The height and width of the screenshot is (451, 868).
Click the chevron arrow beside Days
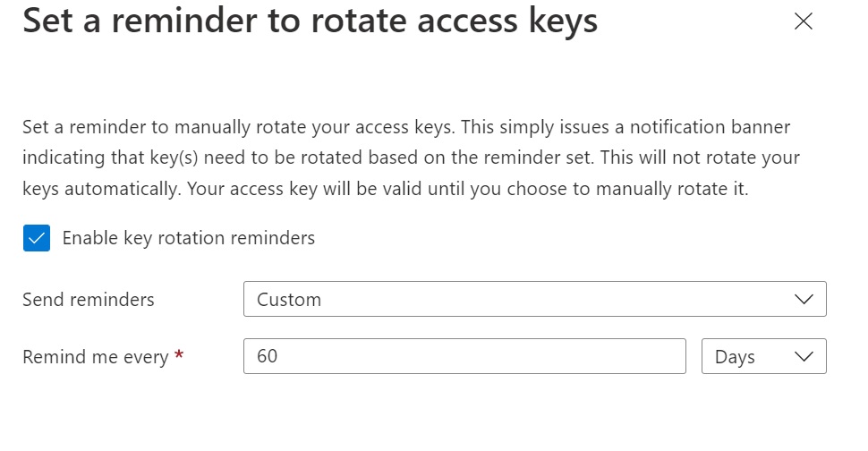[x=804, y=356]
